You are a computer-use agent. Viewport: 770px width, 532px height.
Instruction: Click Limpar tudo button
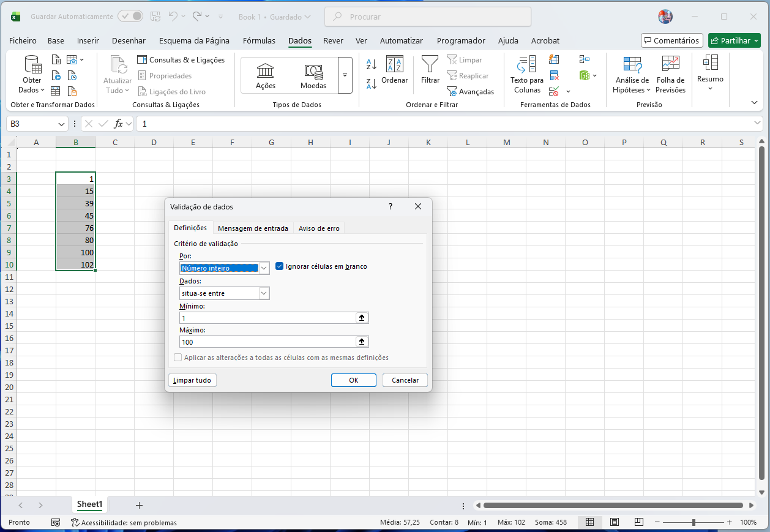click(x=192, y=380)
